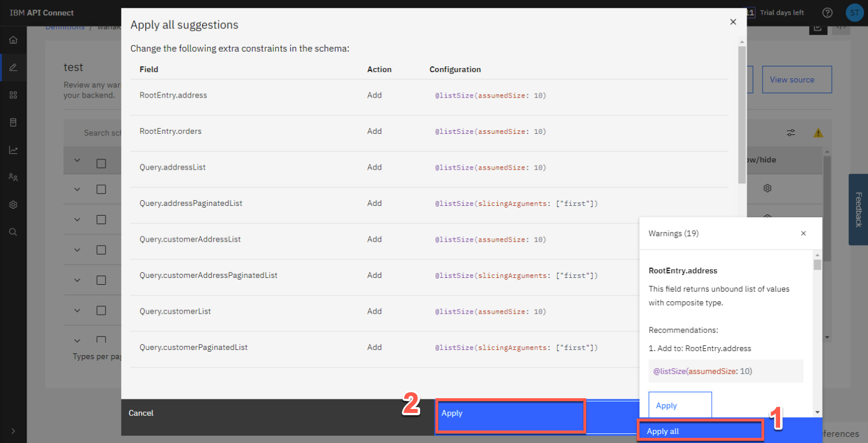Expand the first schema table row chevron
Screen dimensions: 868x443
[78, 189]
